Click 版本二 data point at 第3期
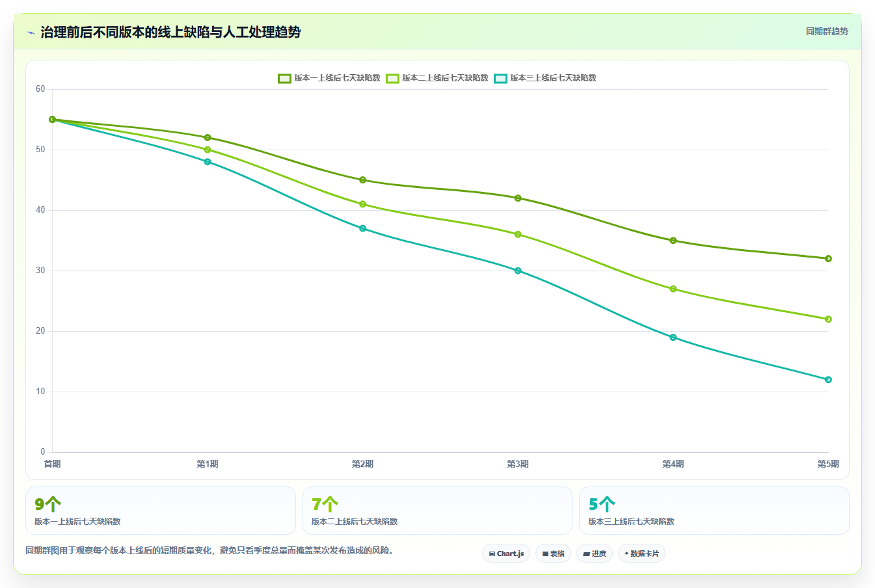The height and width of the screenshot is (588, 875). 518,234
